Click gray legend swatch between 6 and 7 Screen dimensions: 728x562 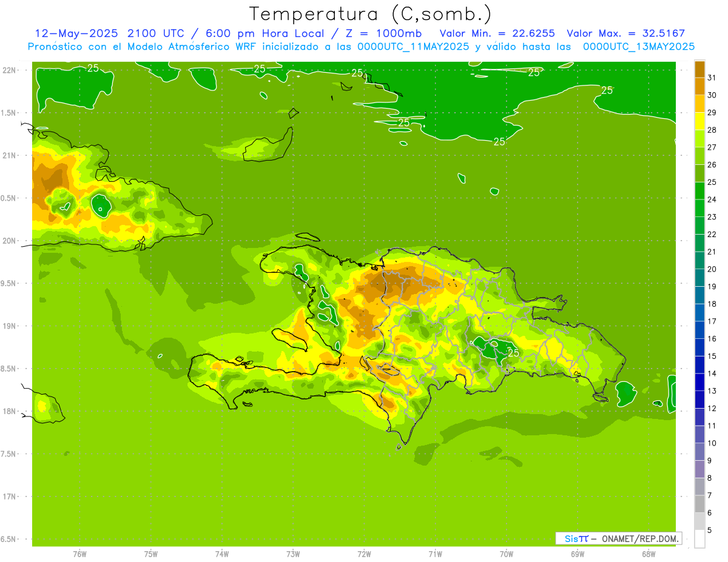(699, 504)
